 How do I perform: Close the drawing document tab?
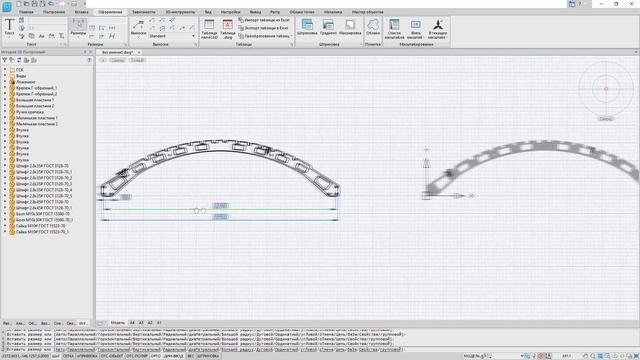139,52
